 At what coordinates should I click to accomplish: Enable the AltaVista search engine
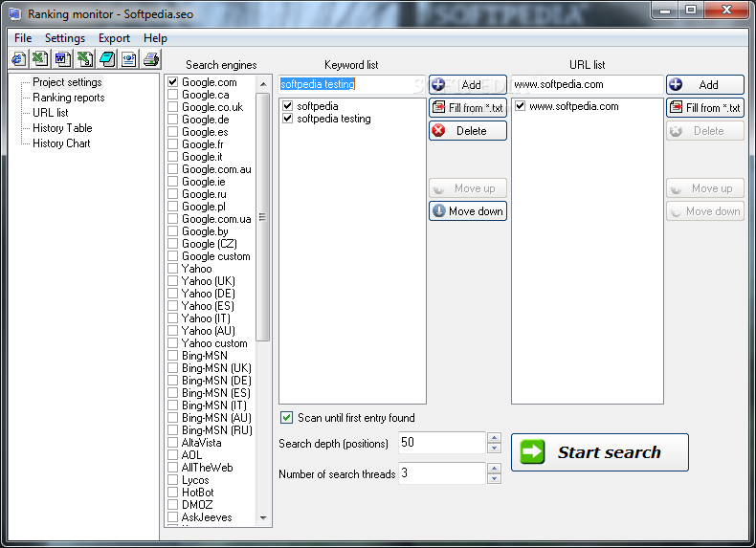coord(172,443)
